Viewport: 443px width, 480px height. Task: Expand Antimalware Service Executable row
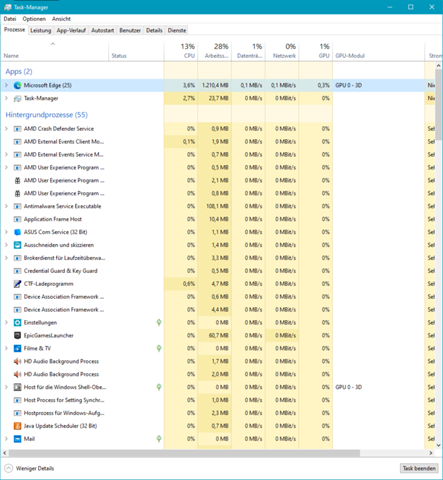tap(6, 206)
